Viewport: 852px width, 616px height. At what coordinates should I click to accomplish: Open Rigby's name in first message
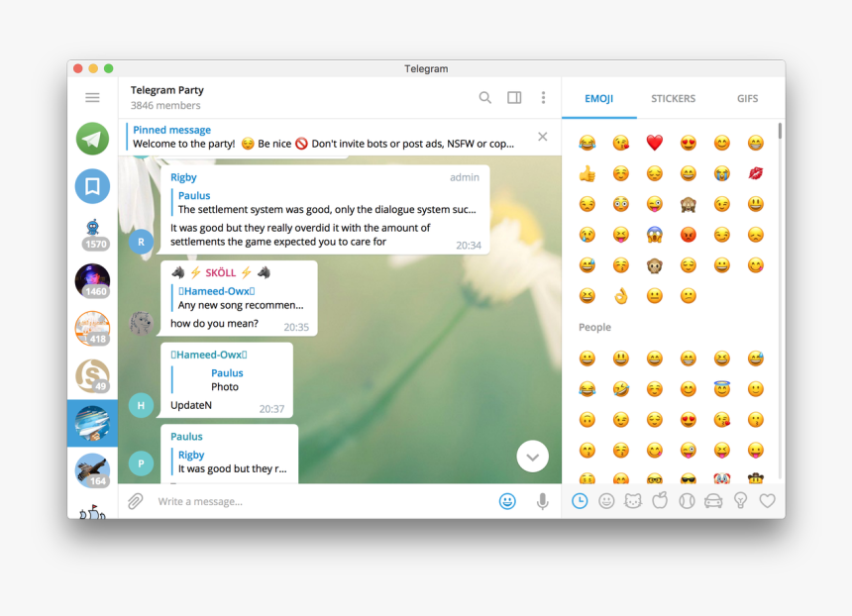pyautogui.click(x=183, y=177)
